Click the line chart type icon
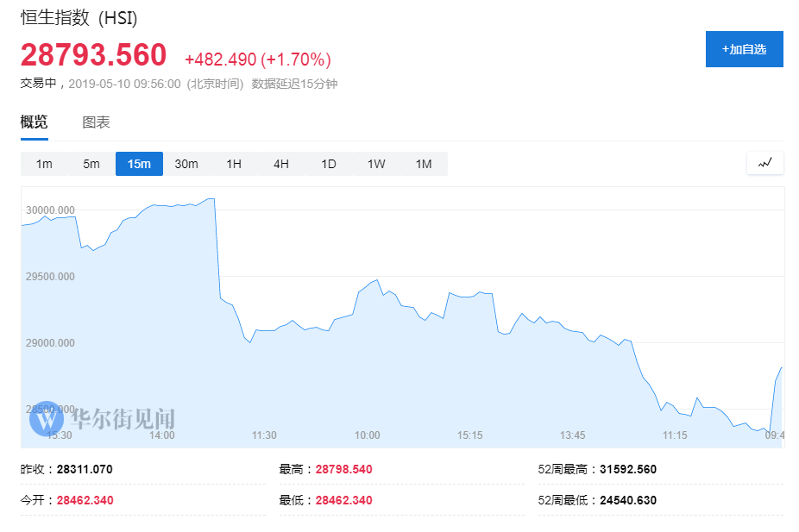 coord(765,162)
